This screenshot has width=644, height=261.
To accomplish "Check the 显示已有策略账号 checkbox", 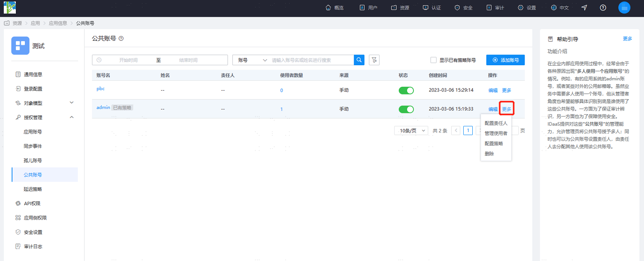I will 433,60.
